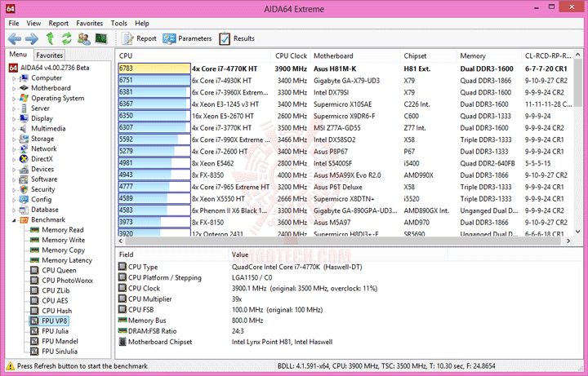The image size is (588, 376).
Task: Expand the Storage tree node
Action: coord(14,139)
